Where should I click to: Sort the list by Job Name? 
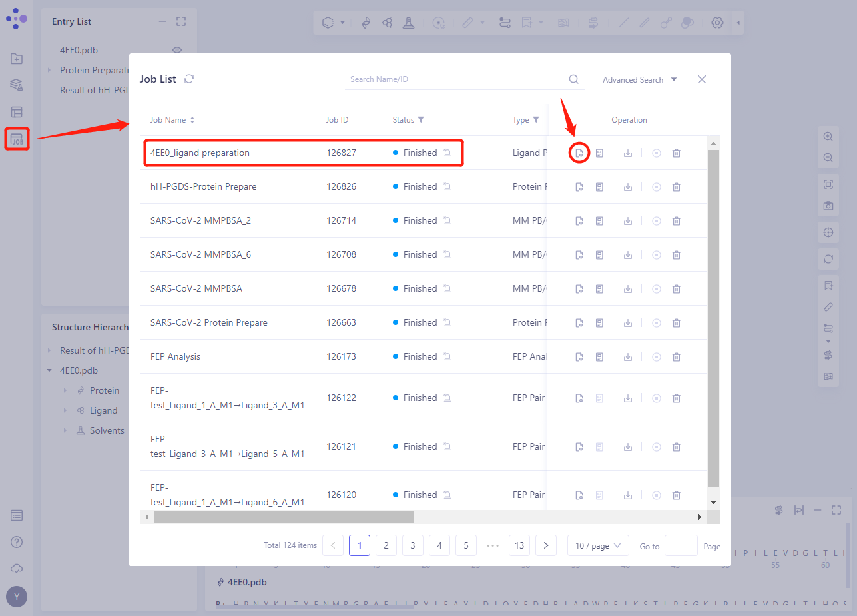click(192, 120)
